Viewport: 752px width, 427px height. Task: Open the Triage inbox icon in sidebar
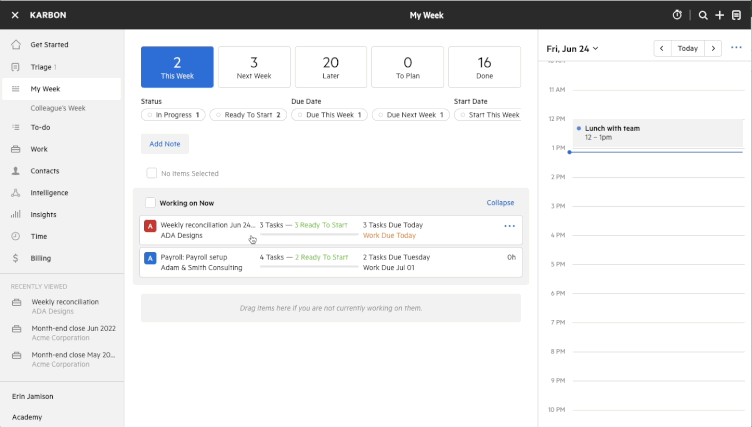(15, 67)
